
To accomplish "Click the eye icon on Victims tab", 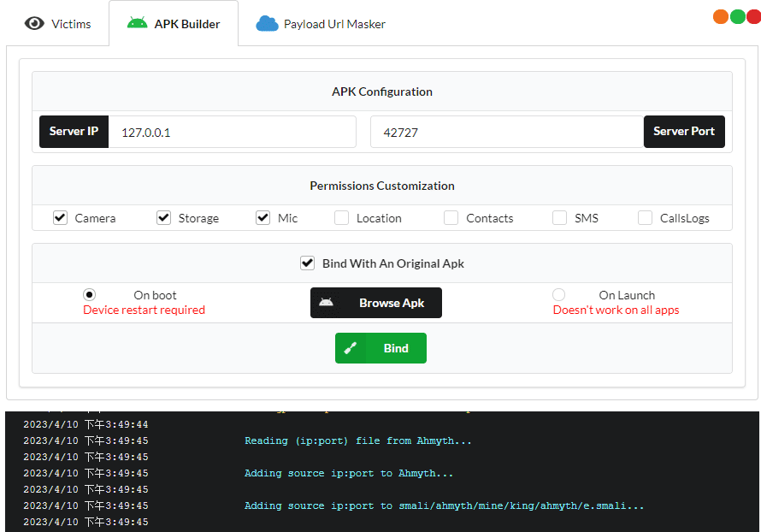I will 34,23.
